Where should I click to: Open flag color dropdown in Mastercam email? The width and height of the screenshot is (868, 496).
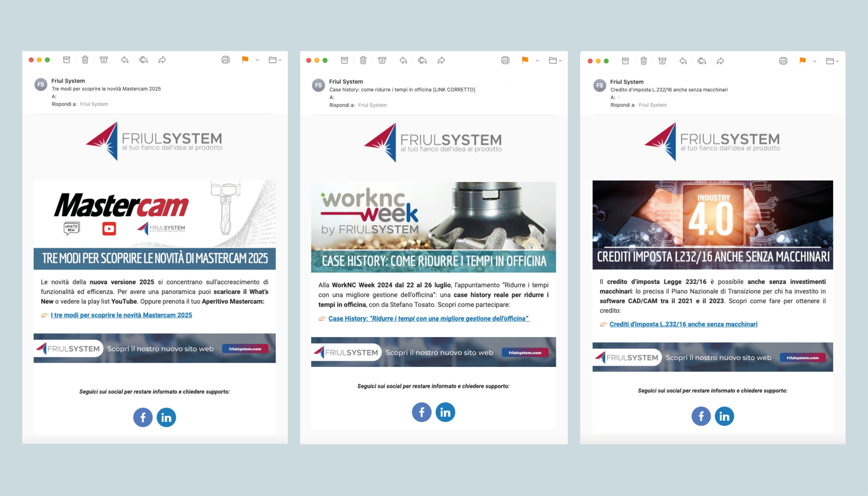[x=258, y=60]
